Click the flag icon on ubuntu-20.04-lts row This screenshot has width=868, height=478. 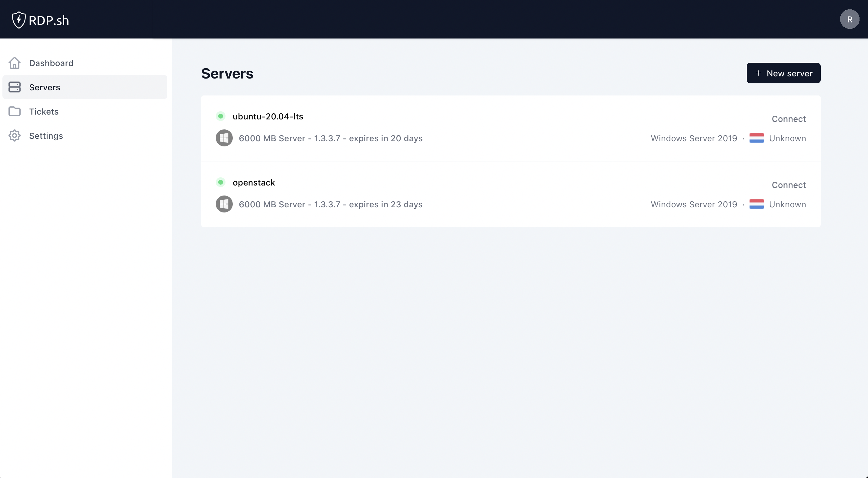[x=756, y=138]
